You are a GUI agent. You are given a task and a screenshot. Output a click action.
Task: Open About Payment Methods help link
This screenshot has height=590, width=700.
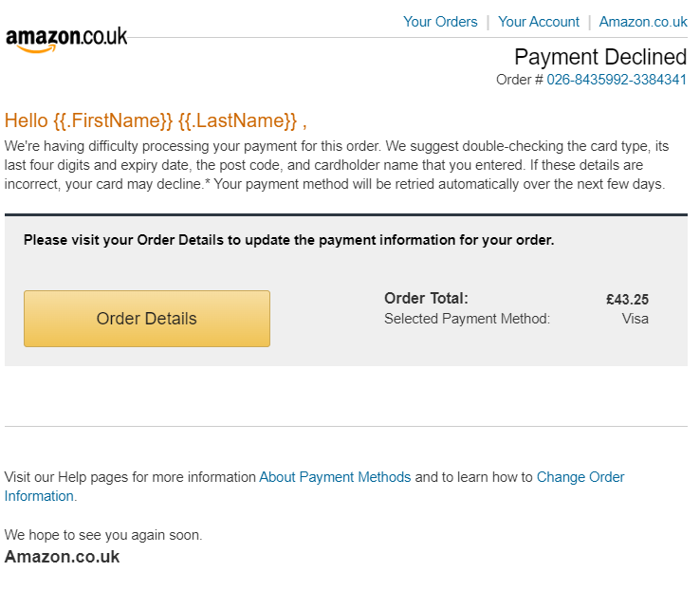point(335,477)
